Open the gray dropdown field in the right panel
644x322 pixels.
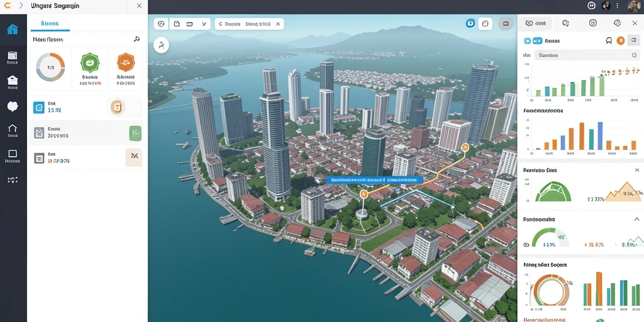pyautogui.click(x=587, y=55)
